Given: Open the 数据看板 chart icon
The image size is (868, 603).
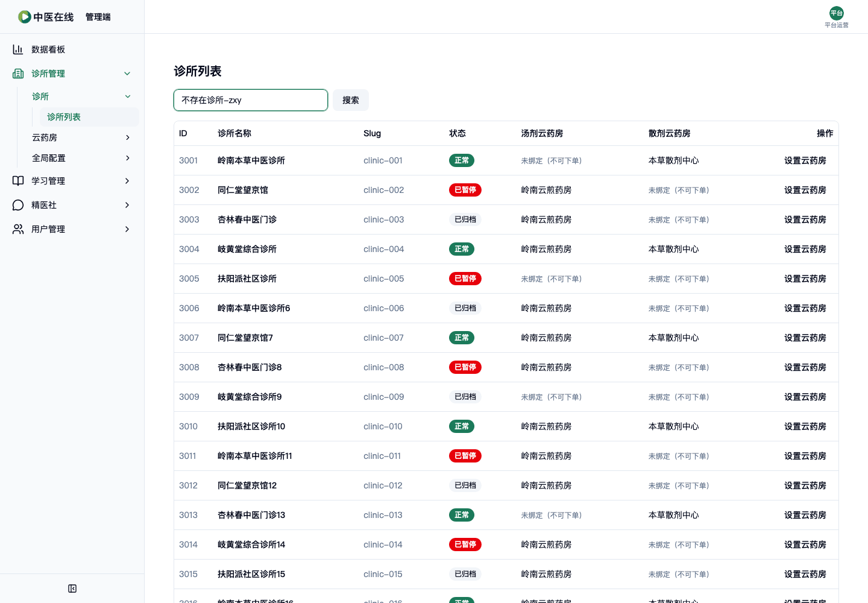Looking at the screenshot, I should pos(18,49).
